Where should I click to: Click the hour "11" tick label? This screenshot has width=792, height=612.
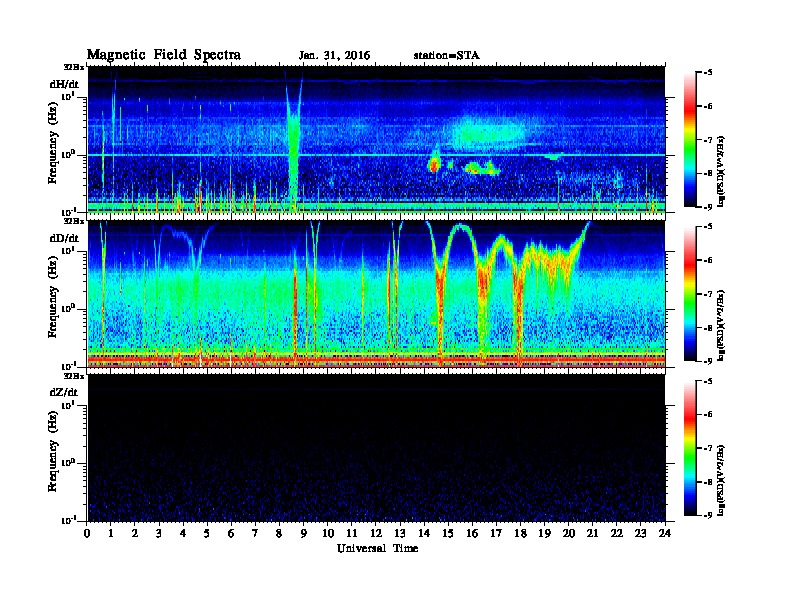(352, 534)
